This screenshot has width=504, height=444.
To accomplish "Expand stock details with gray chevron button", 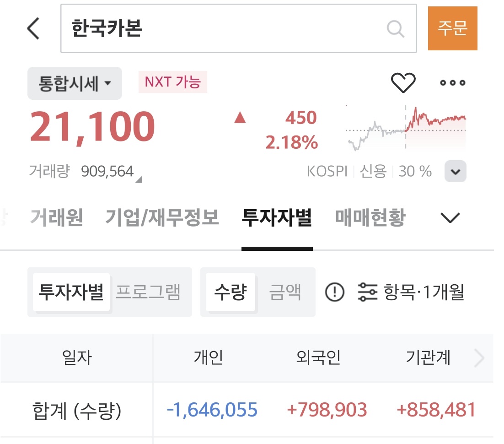I will pyautogui.click(x=455, y=172).
